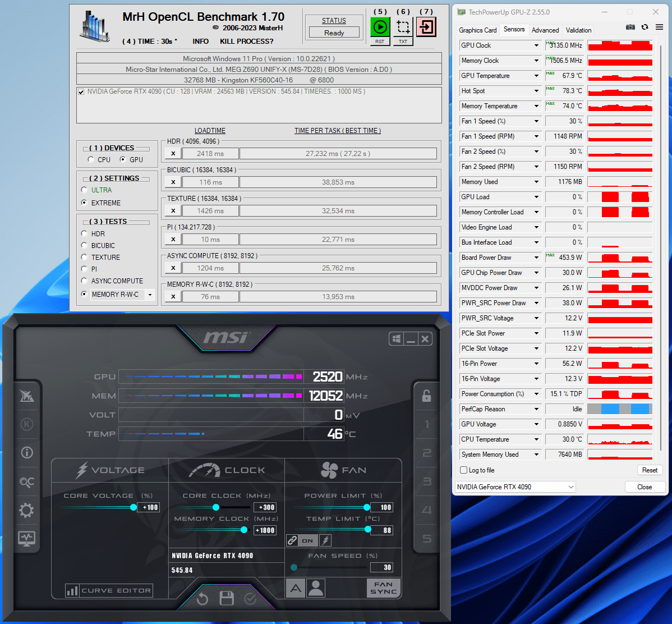Image resolution: width=672 pixels, height=624 pixels.
Task: Click the Reset button in GPU-Z
Action: click(650, 470)
